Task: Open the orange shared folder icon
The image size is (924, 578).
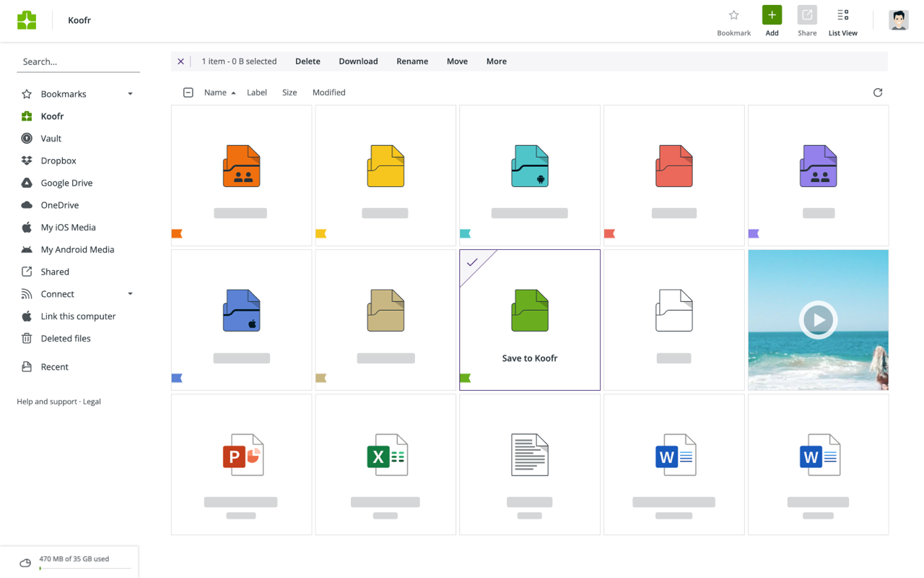Action: [x=241, y=166]
